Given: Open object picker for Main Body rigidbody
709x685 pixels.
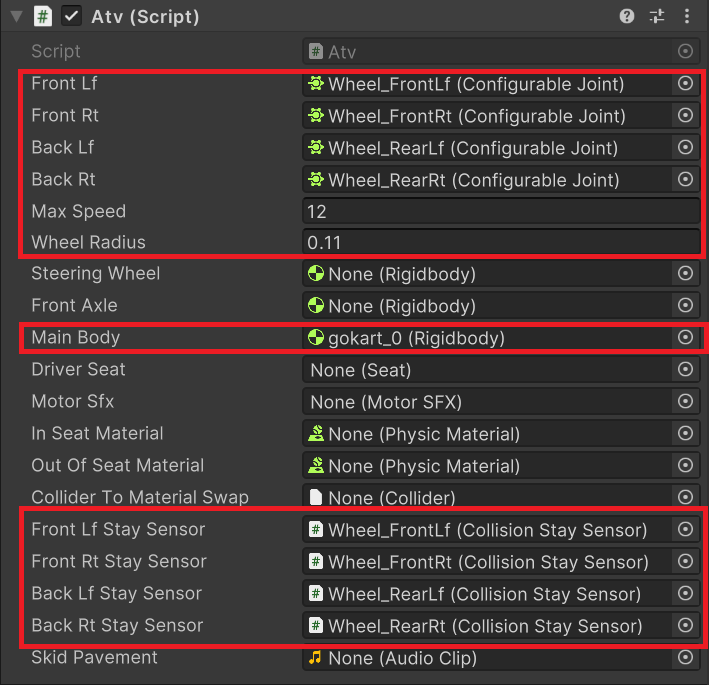Looking at the screenshot, I should click(x=685, y=337).
